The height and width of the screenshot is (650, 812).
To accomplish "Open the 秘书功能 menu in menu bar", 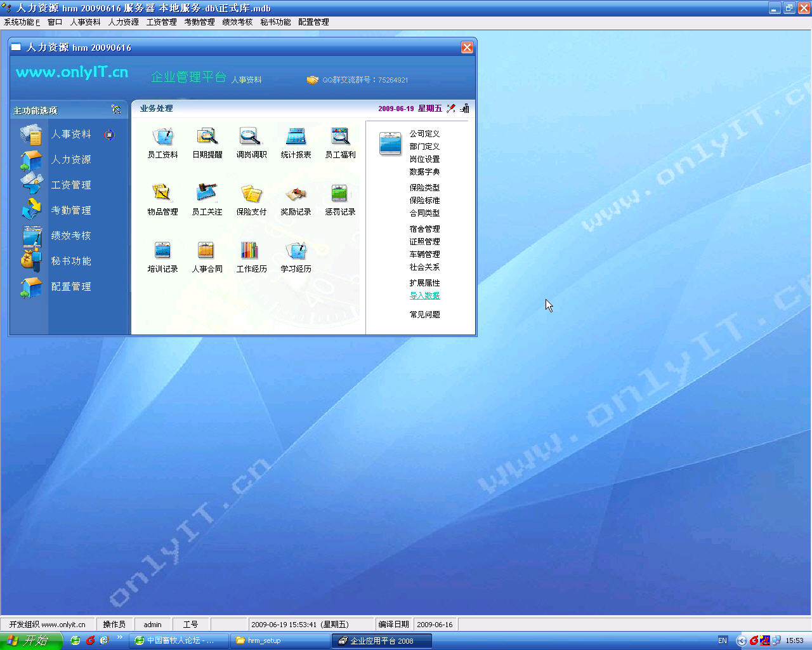I will (275, 22).
